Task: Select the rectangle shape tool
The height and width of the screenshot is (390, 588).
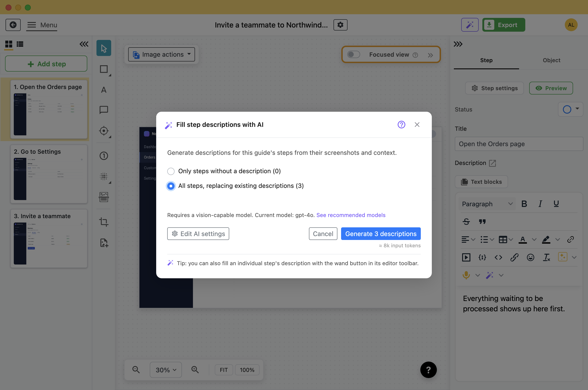Action: pyautogui.click(x=104, y=69)
